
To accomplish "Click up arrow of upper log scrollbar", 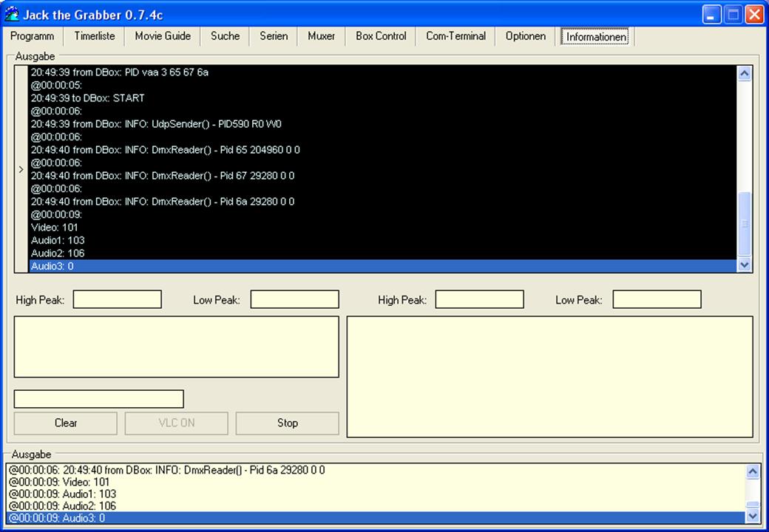I will (x=745, y=73).
